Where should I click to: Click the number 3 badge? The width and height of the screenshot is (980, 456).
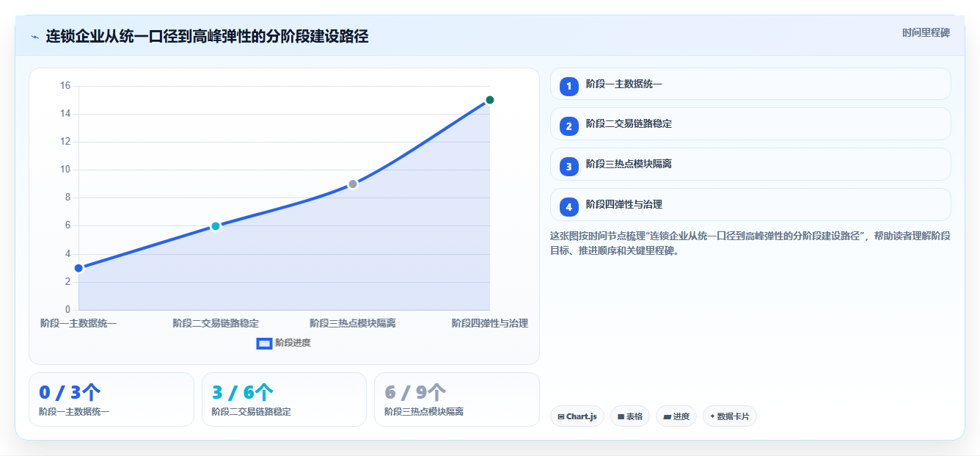pos(568,167)
